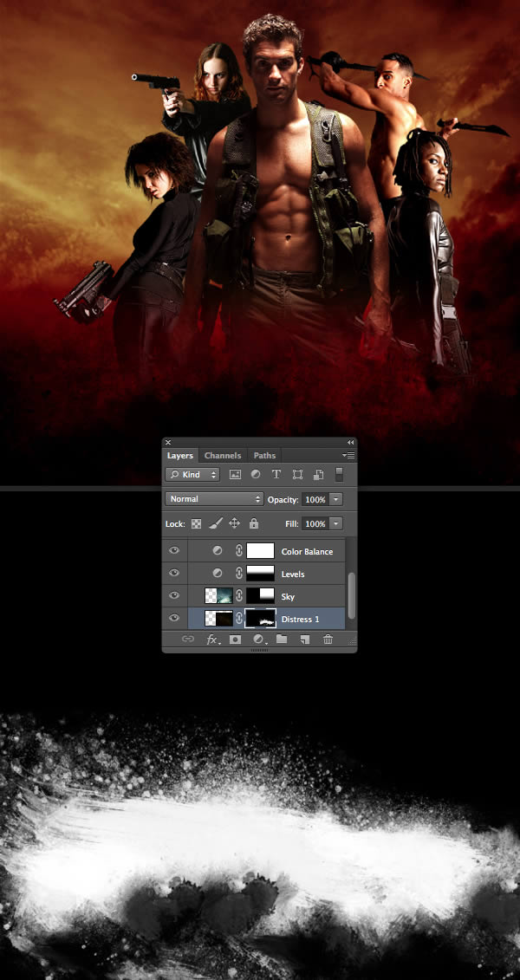This screenshot has height=980, width=520.
Task: Add a layer mask button
Action: (x=235, y=639)
